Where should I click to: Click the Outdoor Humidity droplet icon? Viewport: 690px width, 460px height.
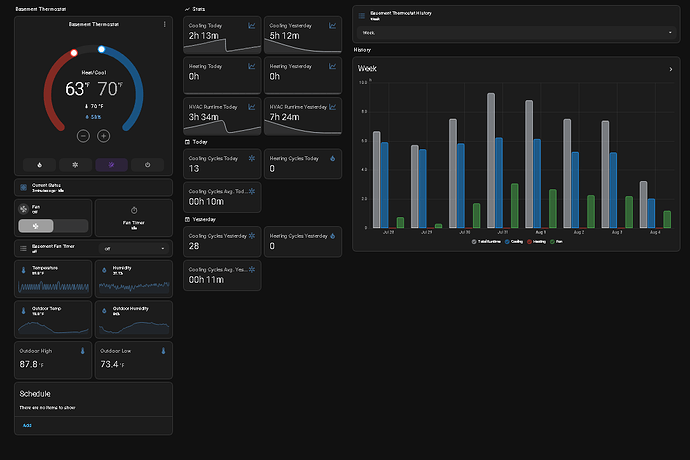tap(104, 311)
